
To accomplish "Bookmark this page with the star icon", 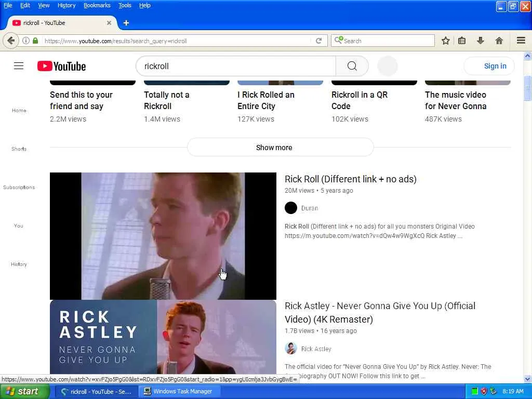I will point(445,41).
